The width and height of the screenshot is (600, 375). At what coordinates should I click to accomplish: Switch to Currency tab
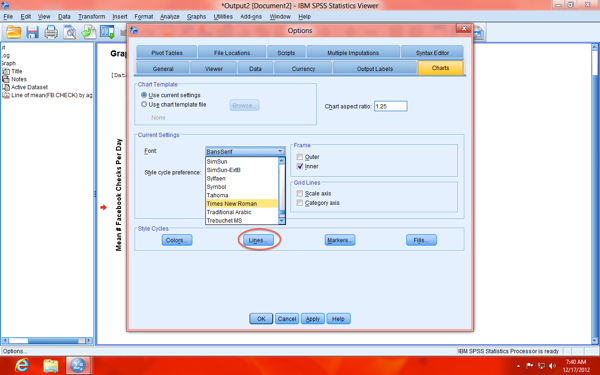tap(303, 68)
